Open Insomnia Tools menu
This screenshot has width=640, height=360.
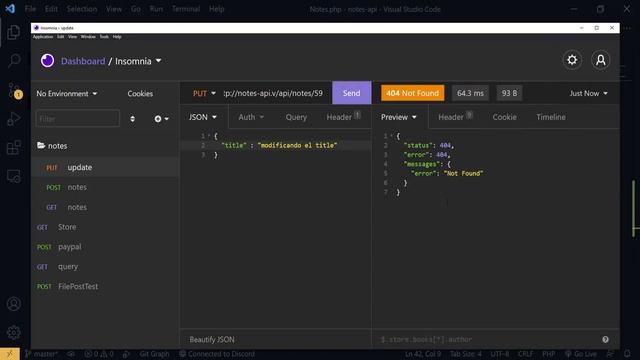[104, 37]
